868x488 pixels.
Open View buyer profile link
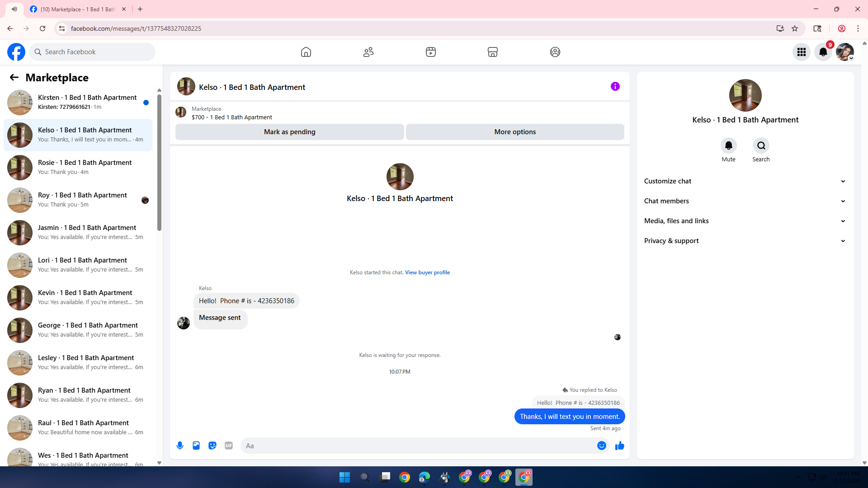click(427, 272)
